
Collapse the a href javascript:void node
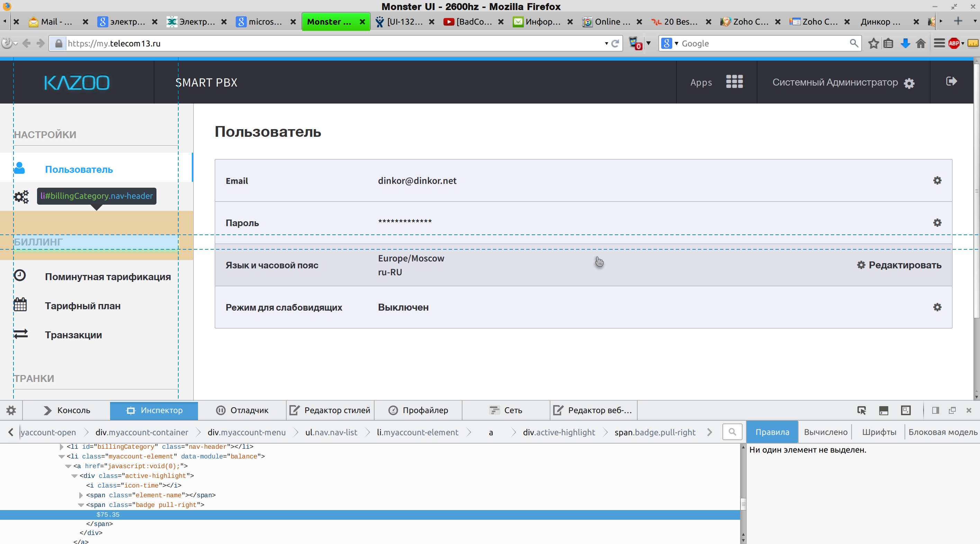[68, 466]
